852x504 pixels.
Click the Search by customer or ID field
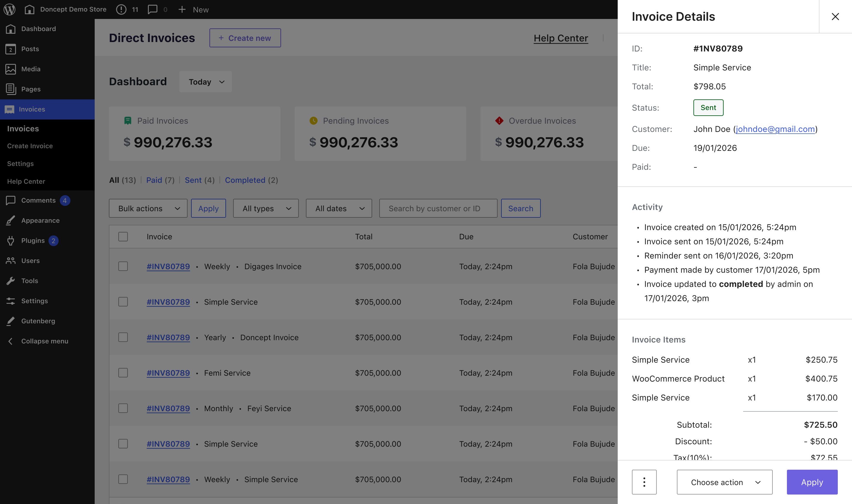tap(438, 208)
